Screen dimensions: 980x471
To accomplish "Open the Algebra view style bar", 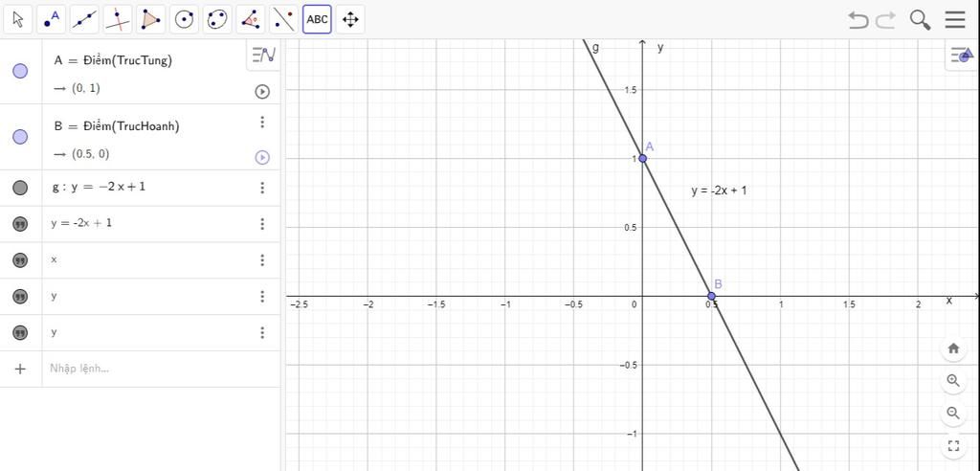I will 264,56.
